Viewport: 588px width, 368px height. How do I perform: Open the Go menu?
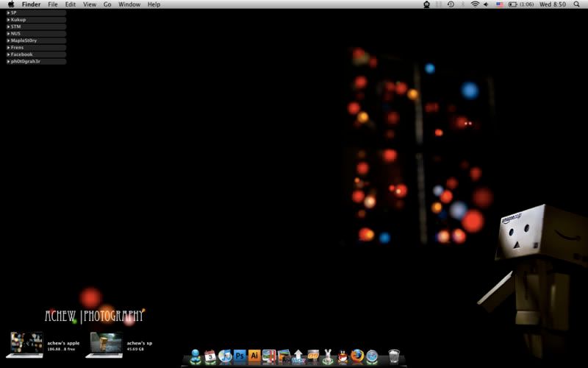[x=107, y=4]
